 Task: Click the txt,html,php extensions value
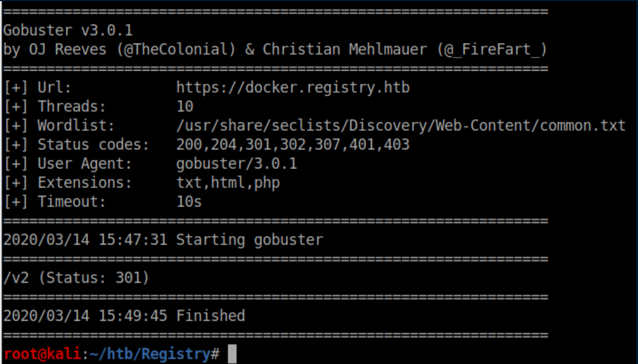coord(228,183)
